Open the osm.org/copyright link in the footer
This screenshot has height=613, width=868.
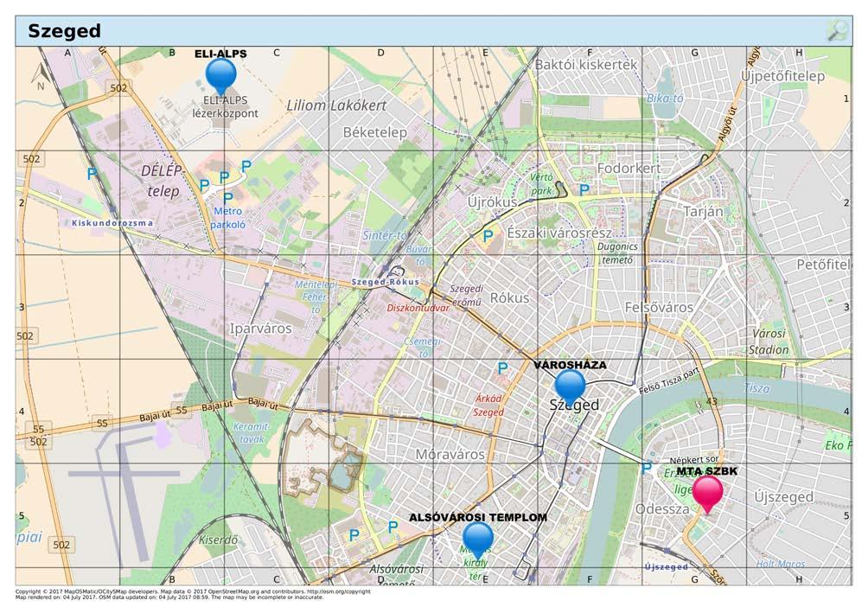[x=339, y=591]
